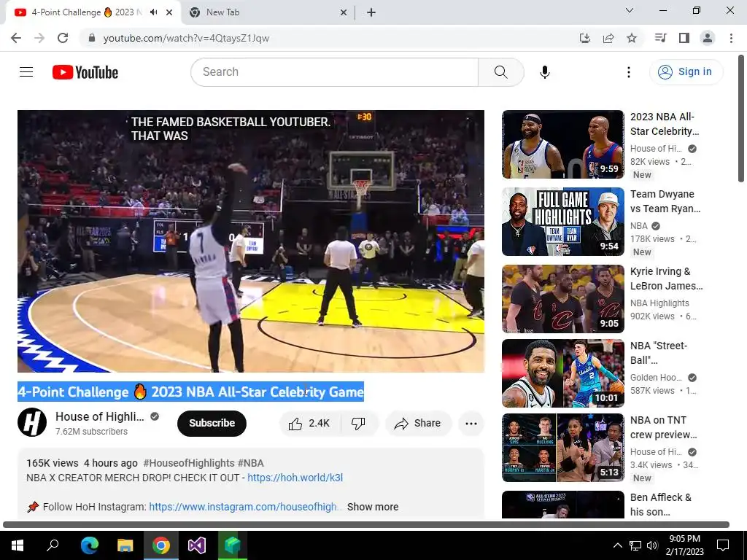Image resolution: width=747 pixels, height=560 pixels.
Task: Click the video player to pause
Action: [251, 241]
